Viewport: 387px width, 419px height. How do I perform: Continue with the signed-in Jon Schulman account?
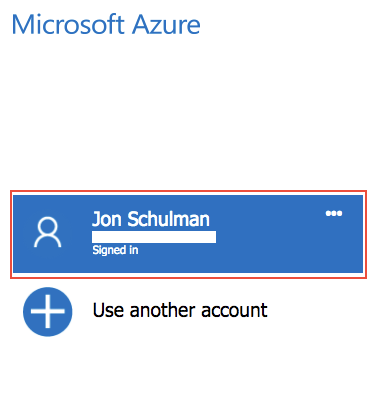click(x=188, y=234)
